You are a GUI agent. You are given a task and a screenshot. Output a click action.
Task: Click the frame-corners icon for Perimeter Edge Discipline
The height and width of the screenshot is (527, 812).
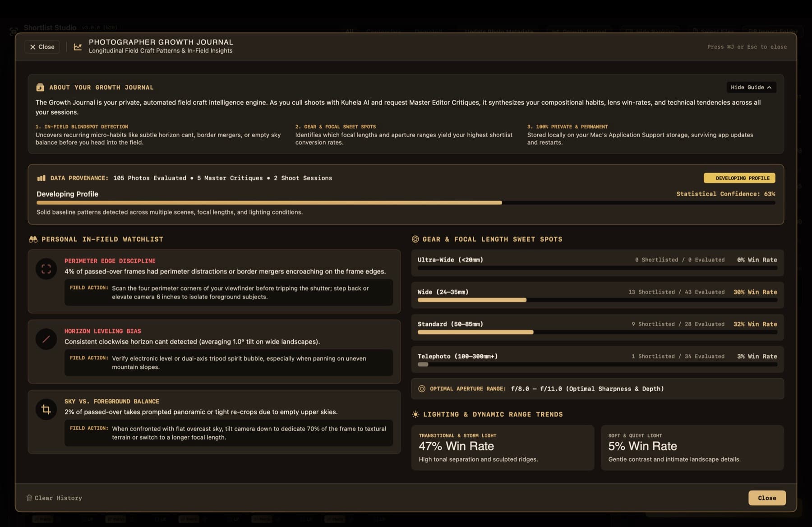tap(46, 269)
